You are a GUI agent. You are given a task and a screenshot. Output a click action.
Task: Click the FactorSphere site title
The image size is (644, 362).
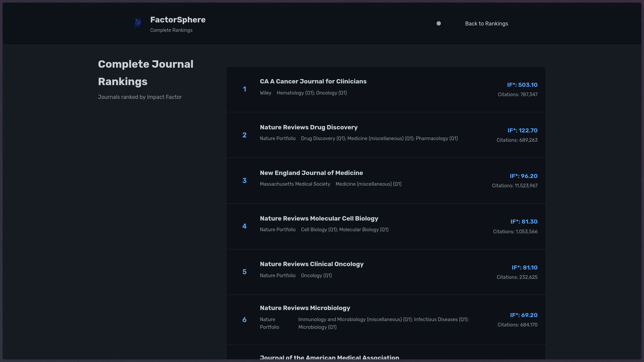coord(178,20)
